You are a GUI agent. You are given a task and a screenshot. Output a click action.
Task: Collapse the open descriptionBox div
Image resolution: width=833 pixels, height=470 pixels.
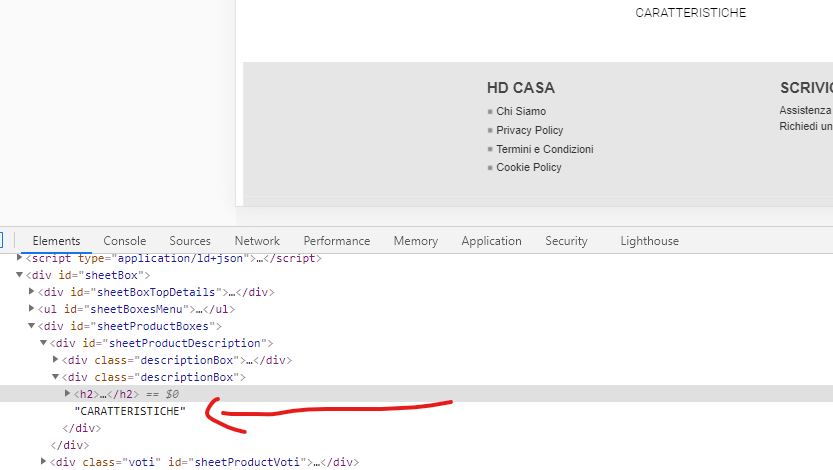click(x=55, y=377)
